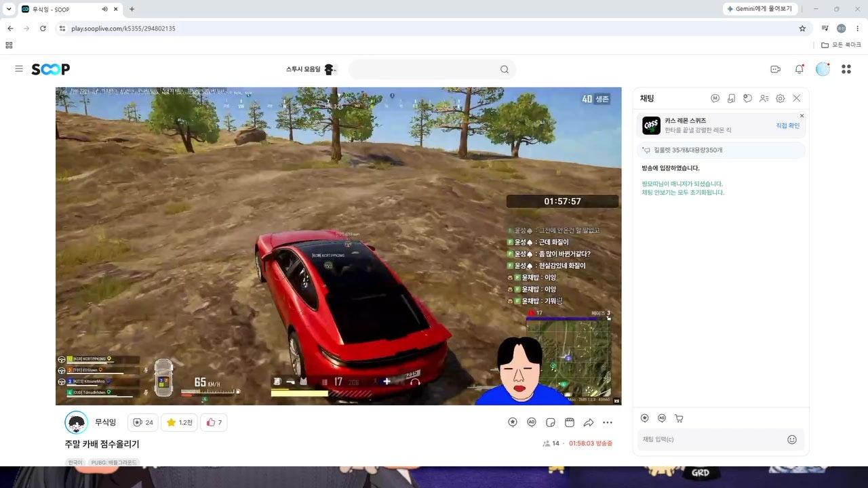The image size is (868, 488).
Task: Select the 무식잉 - SOOP browser tab
Action: click(70, 9)
